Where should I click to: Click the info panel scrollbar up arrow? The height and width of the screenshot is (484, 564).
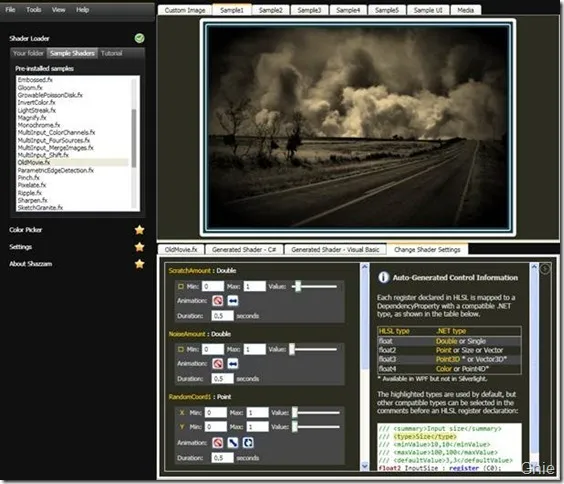pyautogui.click(x=534, y=266)
